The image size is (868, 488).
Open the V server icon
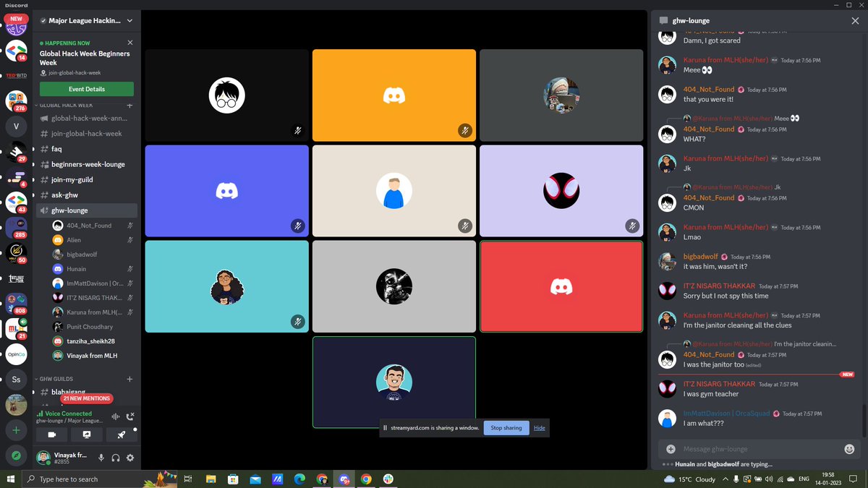click(16, 127)
